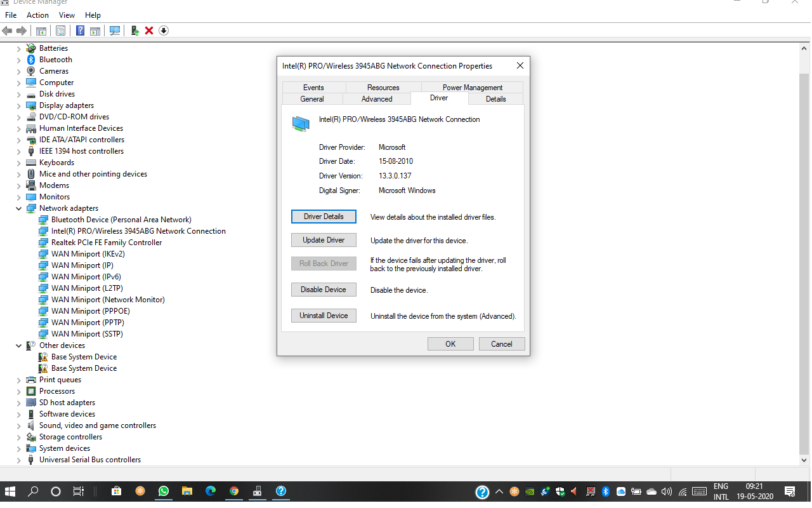Switch to the Advanced tab
This screenshot has width=812, height=508.
pos(377,99)
